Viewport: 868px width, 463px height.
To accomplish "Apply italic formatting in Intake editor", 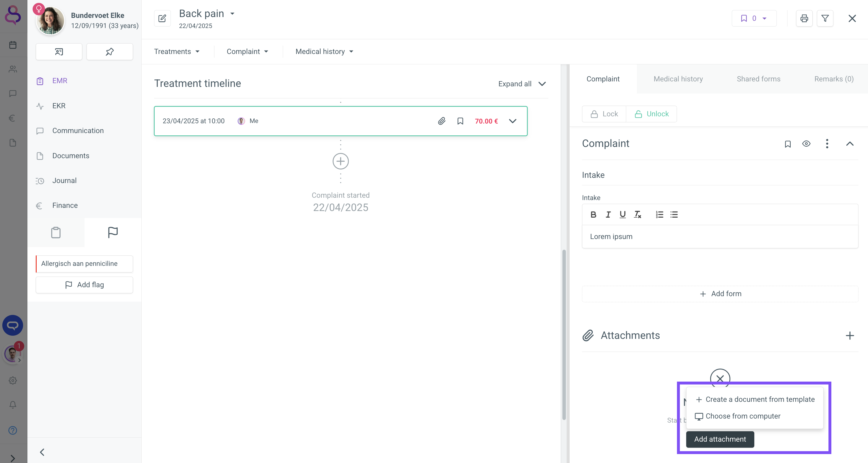I will tap(608, 214).
